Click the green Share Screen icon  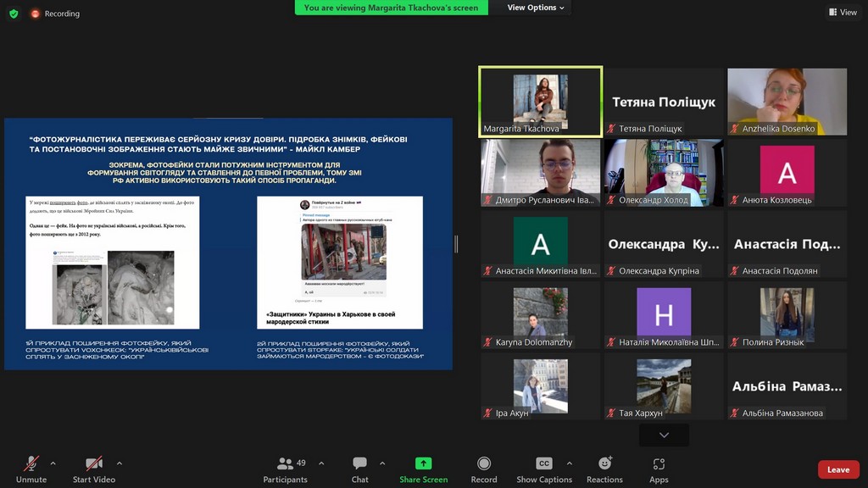(423, 464)
